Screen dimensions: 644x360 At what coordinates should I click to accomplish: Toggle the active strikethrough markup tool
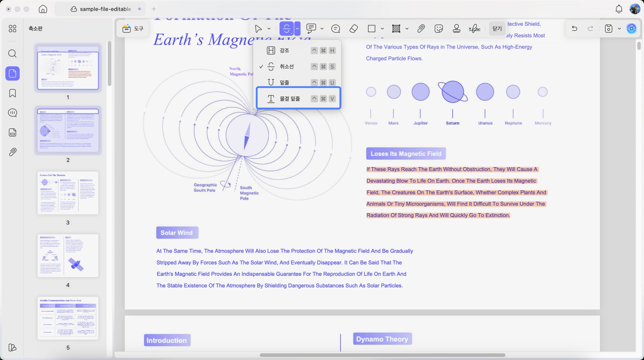pos(287,29)
